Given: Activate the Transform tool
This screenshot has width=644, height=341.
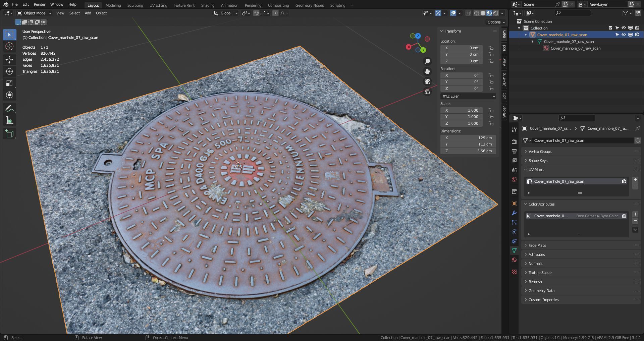Looking at the screenshot, I should click(9, 95).
